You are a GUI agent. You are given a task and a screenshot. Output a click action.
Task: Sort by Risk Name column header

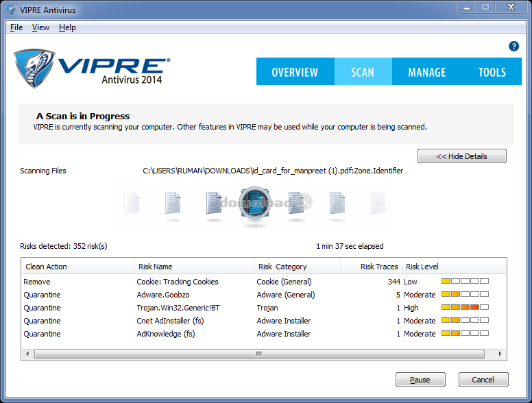point(195,267)
